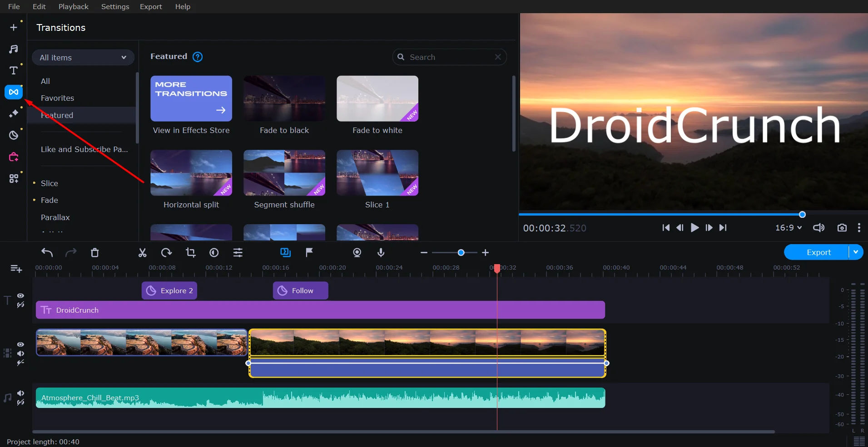Viewport: 868px width, 447px height.
Task: Toggle the player volume speaker icon
Action: [818, 228]
